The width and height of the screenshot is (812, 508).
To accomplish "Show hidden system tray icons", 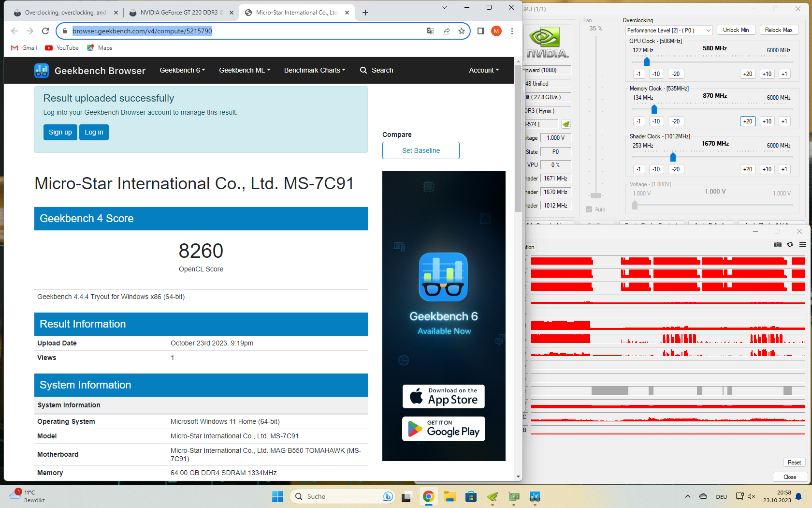I will click(x=688, y=496).
